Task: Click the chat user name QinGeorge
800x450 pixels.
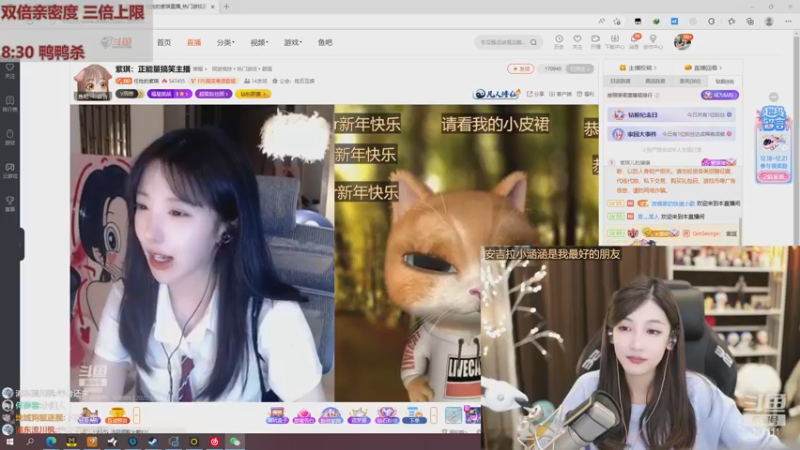Action: (x=706, y=233)
